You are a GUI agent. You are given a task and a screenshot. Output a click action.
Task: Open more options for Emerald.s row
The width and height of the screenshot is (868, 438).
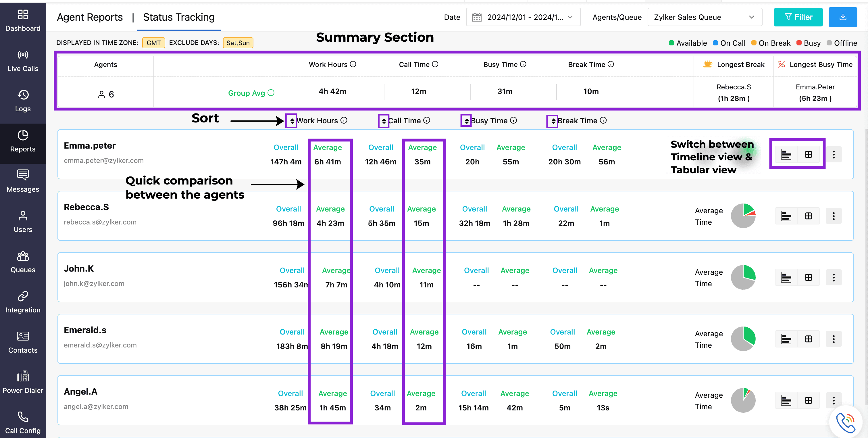833,339
